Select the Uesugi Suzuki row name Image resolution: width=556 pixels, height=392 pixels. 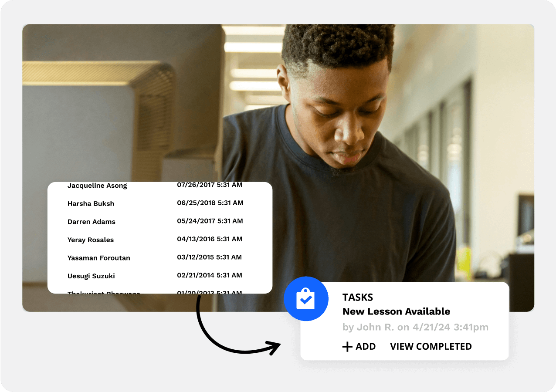pos(91,276)
